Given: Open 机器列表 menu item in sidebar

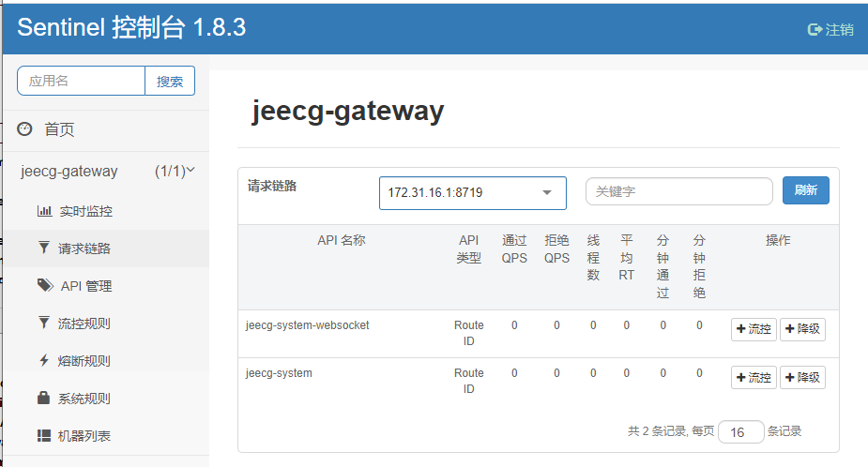Looking at the screenshot, I should pyautogui.click(x=84, y=436).
